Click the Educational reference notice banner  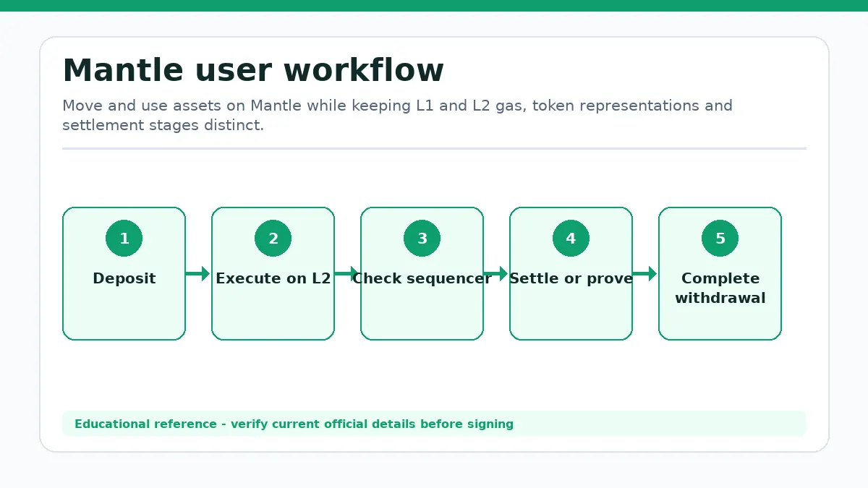(x=434, y=424)
